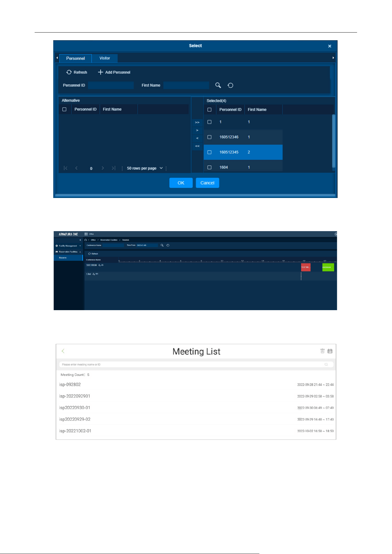Click the Personnel ID input field
392x554 pixels.
click(x=111, y=85)
